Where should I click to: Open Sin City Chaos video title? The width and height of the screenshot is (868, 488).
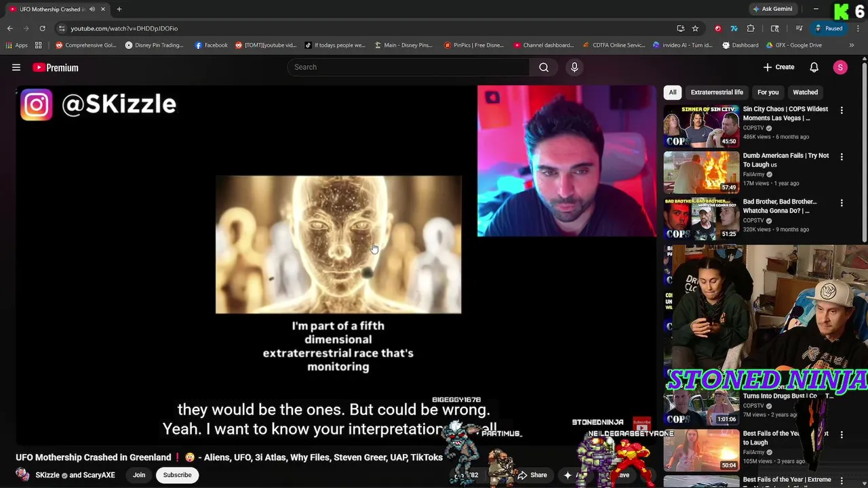[x=785, y=113]
